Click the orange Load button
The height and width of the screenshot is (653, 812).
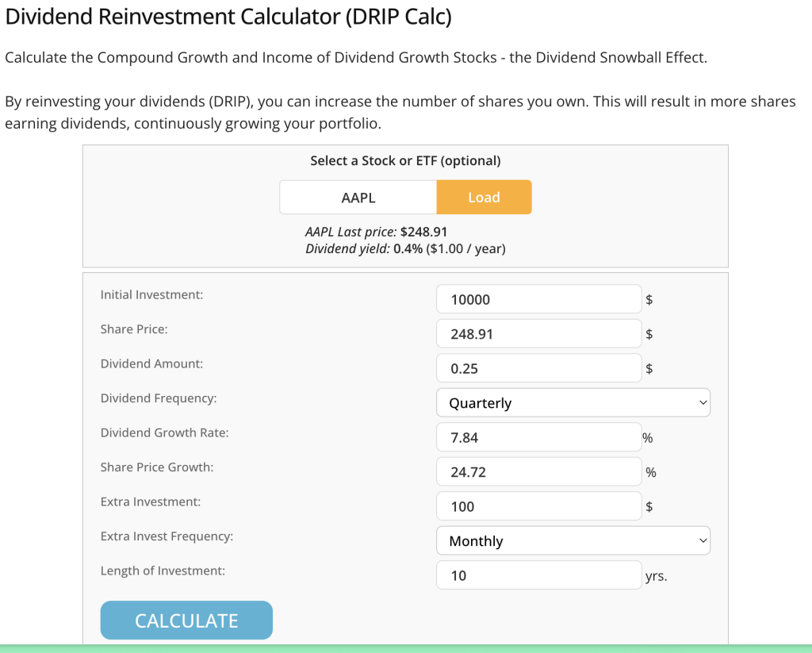484,196
